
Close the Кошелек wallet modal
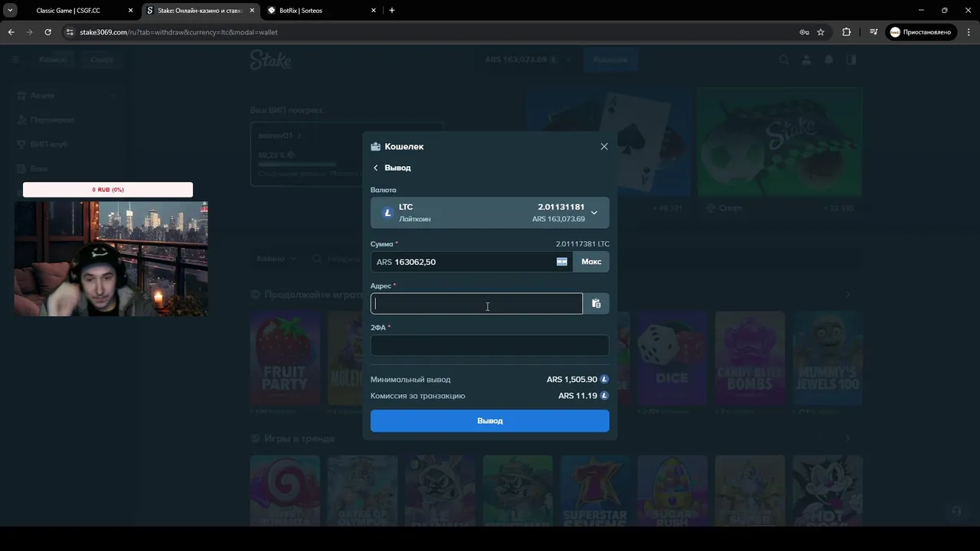coord(604,146)
